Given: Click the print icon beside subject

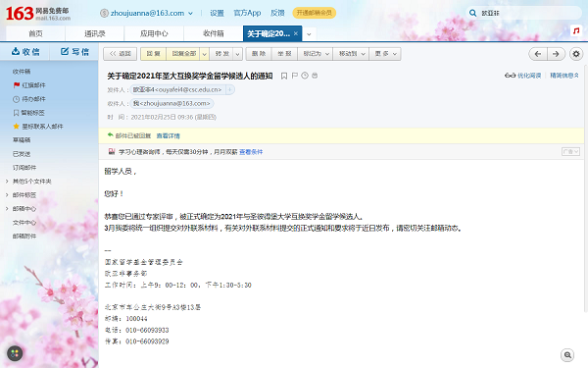Looking at the screenshot, I should (315, 76).
